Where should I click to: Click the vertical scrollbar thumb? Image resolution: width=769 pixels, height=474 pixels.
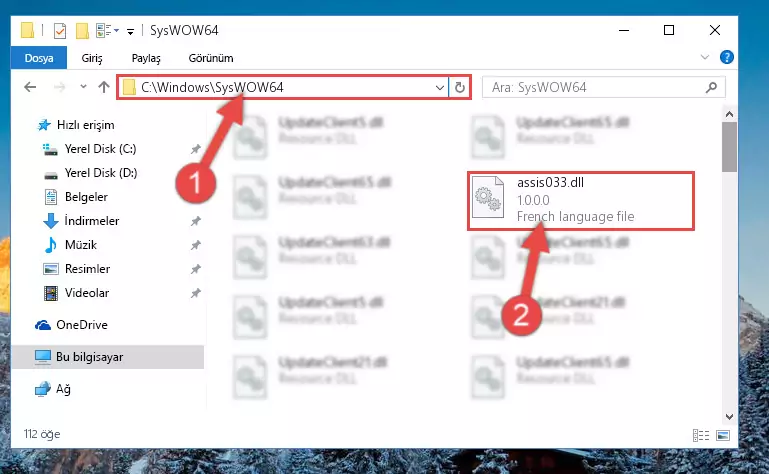click(x=729, y=147)
